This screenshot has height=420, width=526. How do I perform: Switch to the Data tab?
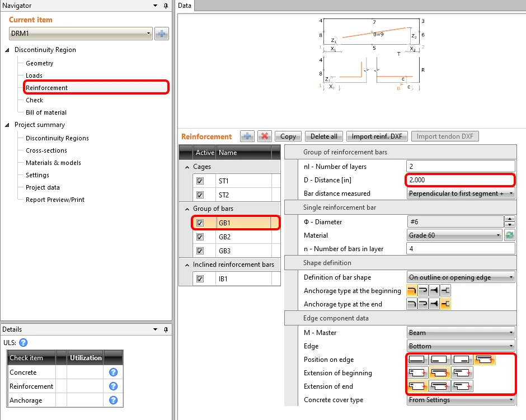[185, 6]
